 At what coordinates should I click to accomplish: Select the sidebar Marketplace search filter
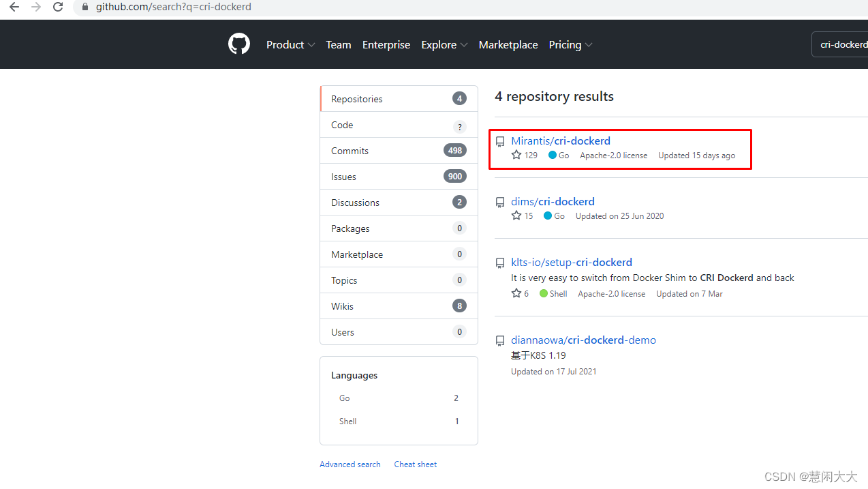tap(399, 254)
